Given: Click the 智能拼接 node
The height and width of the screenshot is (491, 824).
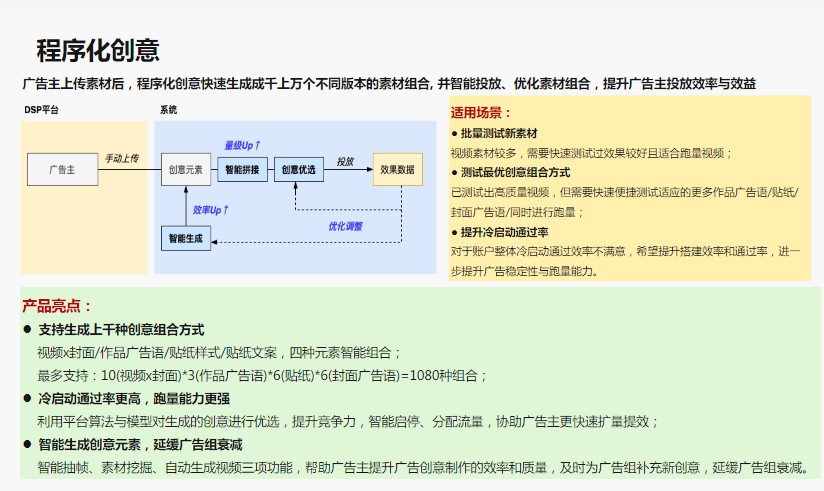Looking at the screenshot, I should tap(242, 171).
